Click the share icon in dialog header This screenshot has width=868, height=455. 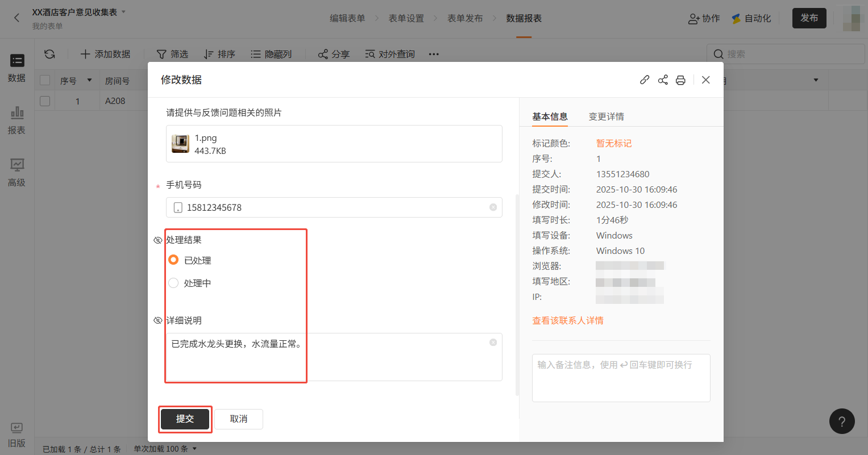click(x=663, y=80)
